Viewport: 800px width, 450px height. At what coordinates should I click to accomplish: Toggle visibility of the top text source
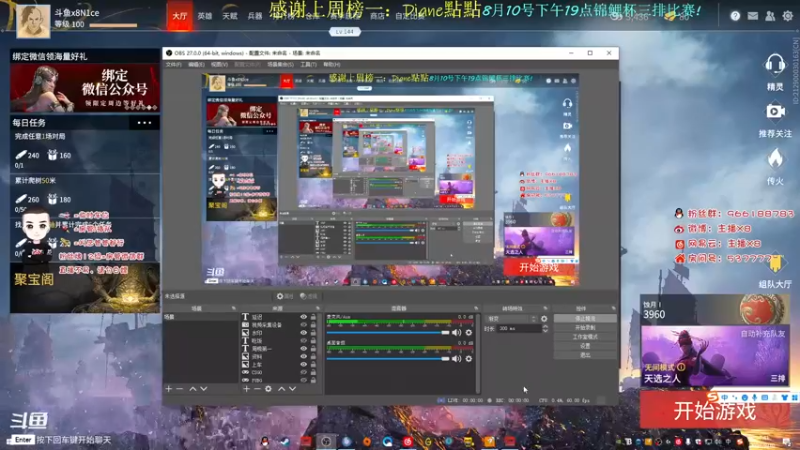point(304,317)
